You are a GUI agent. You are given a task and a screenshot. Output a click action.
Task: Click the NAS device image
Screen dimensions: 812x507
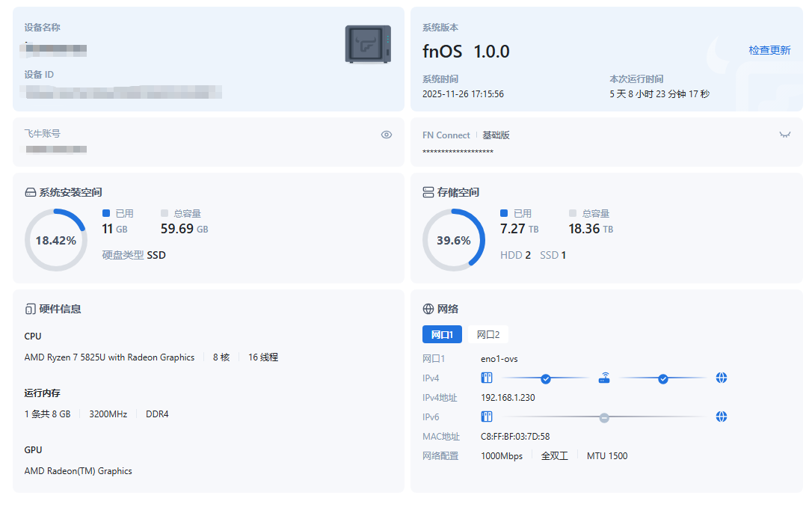(367, 44)
